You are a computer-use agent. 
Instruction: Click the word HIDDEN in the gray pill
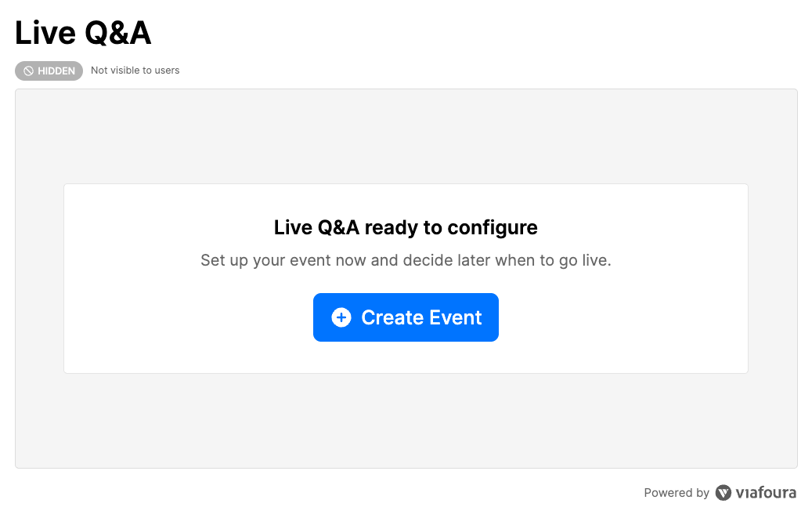56,71
